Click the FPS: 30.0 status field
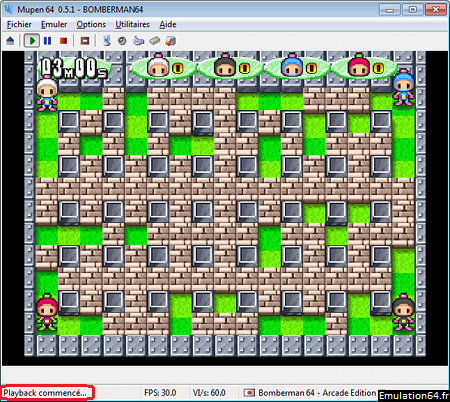 [160, 393]
